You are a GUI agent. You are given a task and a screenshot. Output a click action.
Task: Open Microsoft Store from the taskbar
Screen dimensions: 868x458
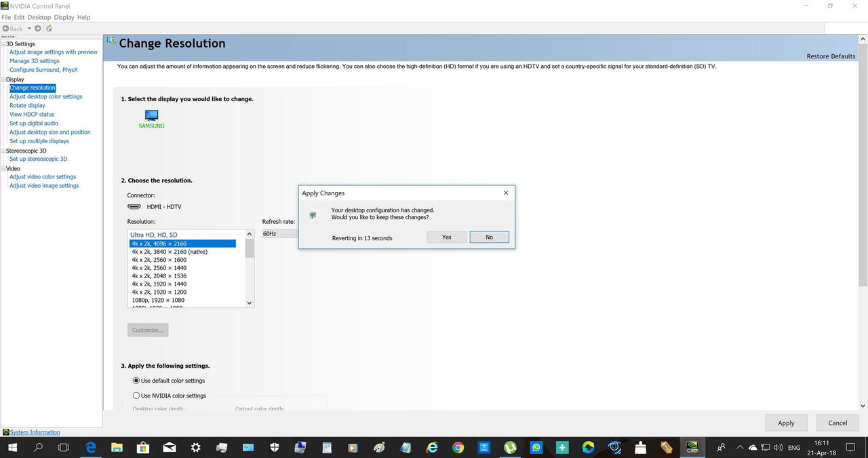coord(143,448)
